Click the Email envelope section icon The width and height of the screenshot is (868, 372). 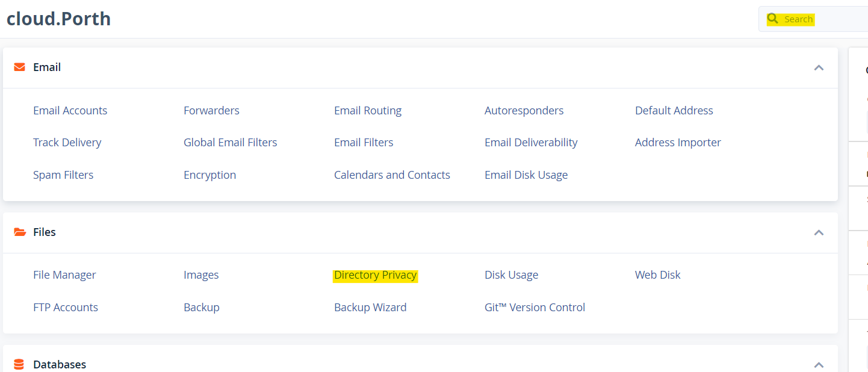(20, 67)
